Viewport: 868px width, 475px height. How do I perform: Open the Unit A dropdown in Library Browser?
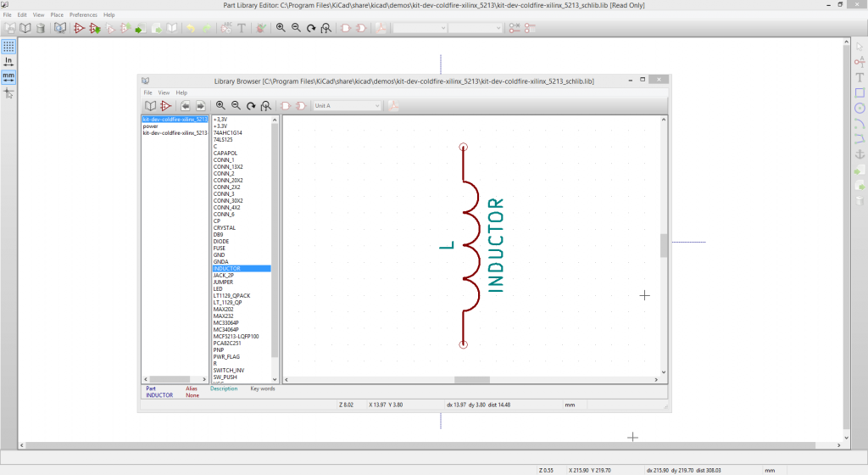click(347, 106)
